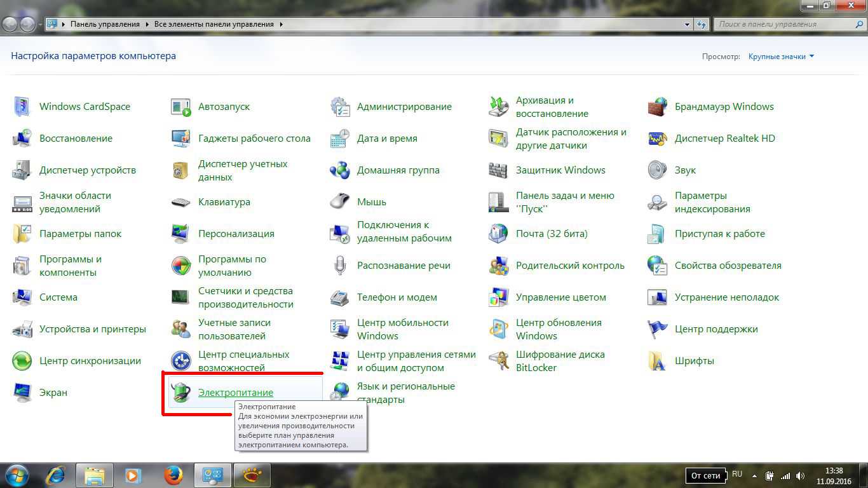Open the Шрифты fonts folder icon
The height and width of the screenshot is (488, 868).
pyautogui.click(x=658, y=361)
